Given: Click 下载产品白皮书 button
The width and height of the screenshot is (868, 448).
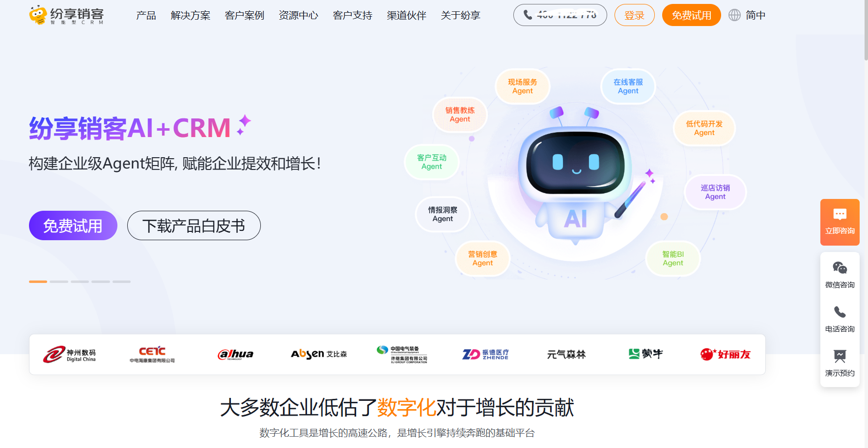Looking at the screenshot, I should click(x=194, y=225).
